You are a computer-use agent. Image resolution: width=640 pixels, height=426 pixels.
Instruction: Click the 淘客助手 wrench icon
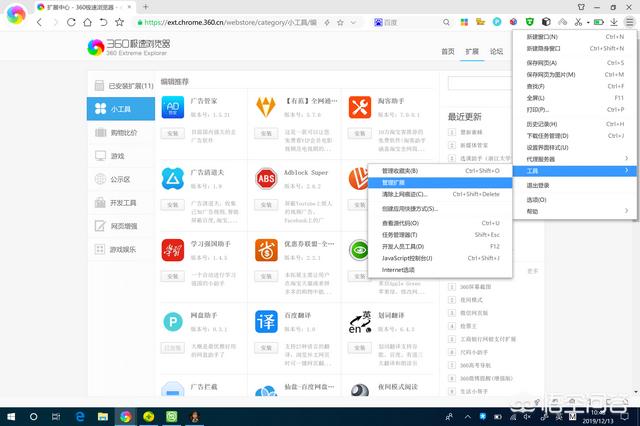pos(360,107)
